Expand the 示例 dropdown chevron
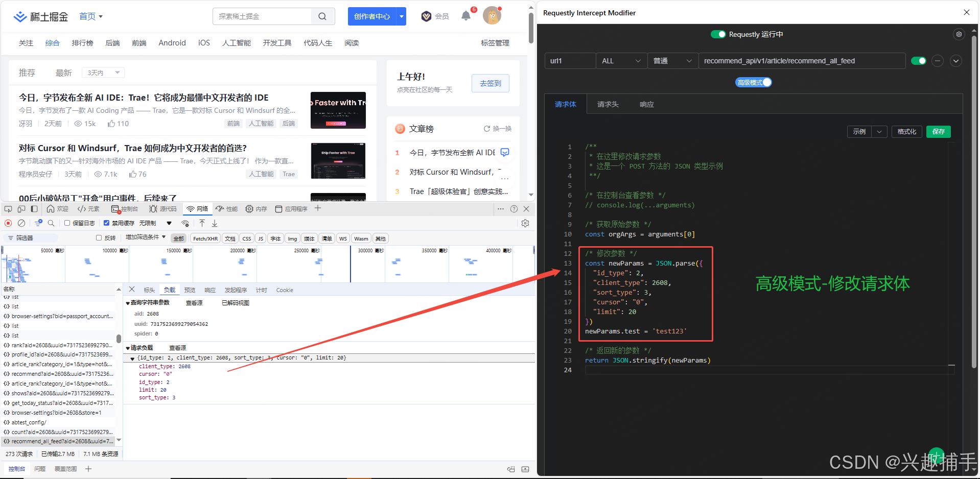 point(879,131)
